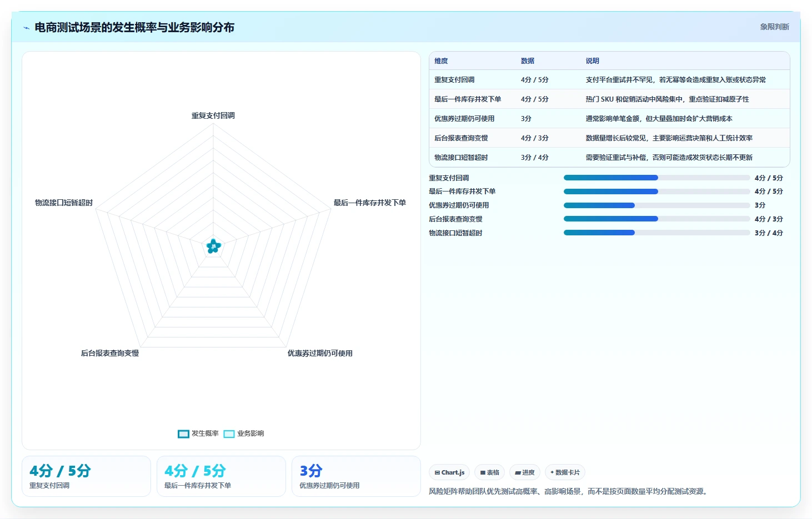Click the 重复支付回调 radar axis label
This screenshot has width=812, height=519.
[x=213, y=115]
